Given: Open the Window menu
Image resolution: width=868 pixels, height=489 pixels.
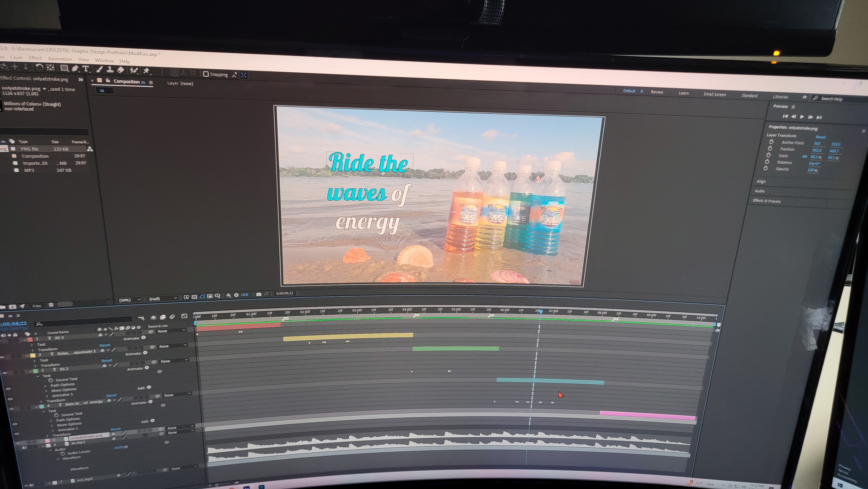Looking at the screenshot, I should coord(104,60).
